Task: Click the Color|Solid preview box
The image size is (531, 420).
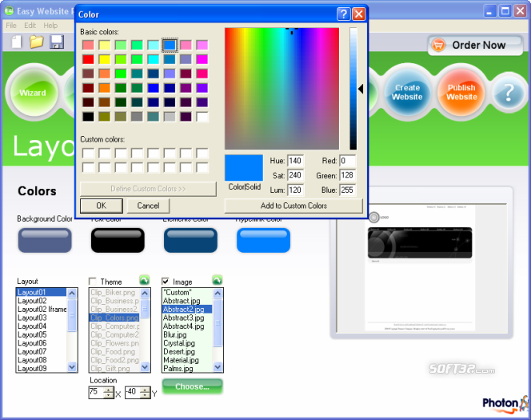Action: tap(244, 168)
